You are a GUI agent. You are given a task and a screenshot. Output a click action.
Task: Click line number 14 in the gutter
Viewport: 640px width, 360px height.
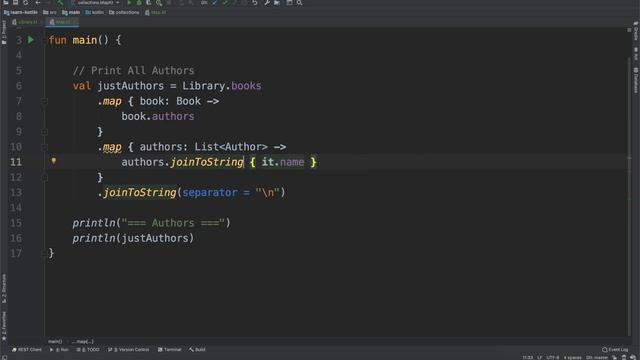[16, 208]
